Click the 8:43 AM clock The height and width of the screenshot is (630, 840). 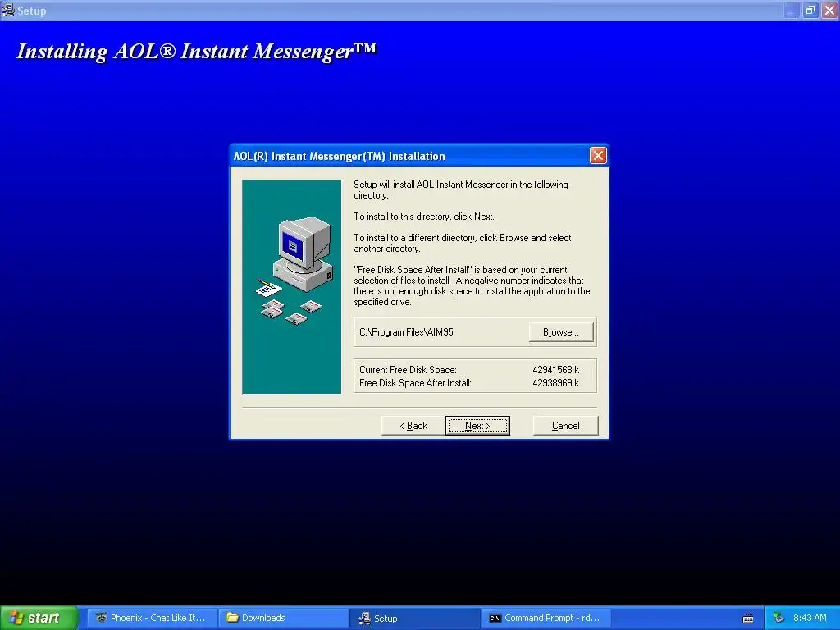click(x=810, y=618)
